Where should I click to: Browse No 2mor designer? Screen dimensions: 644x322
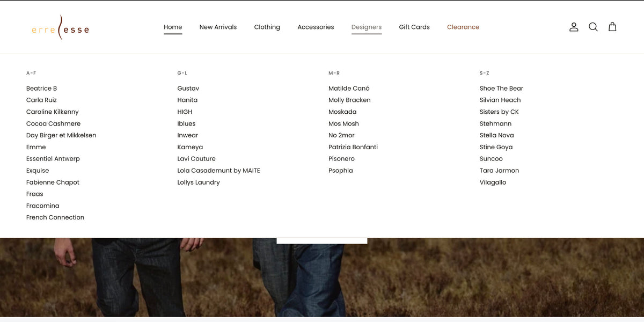coord(341,135)
